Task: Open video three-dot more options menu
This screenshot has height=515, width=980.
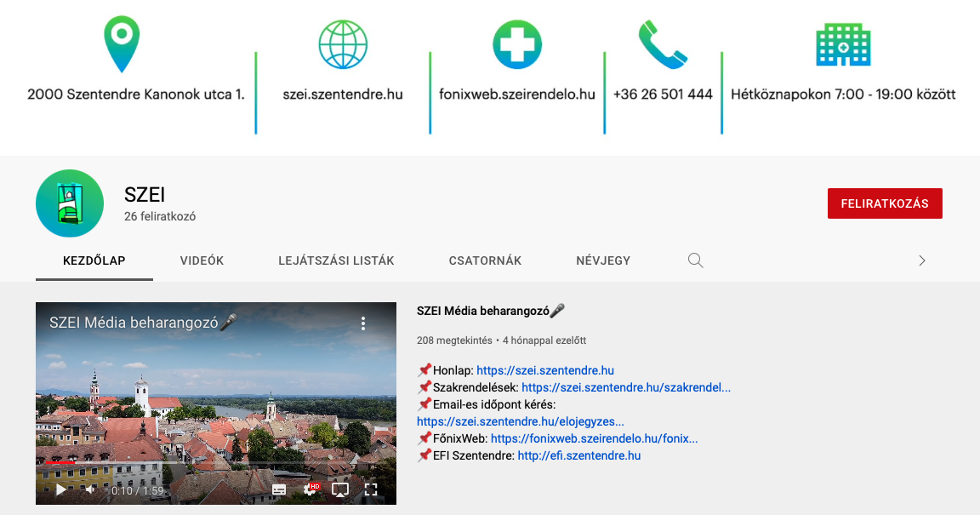Action: [363, 323]
